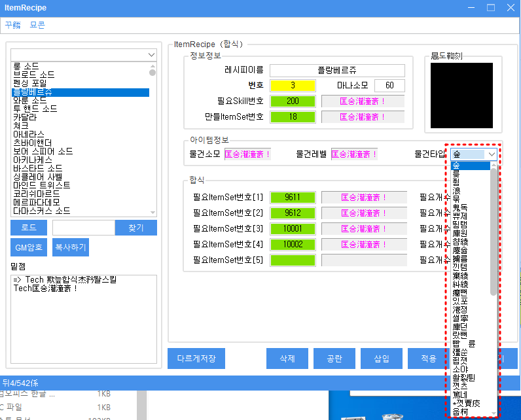Choose the highlighted first option in type dropdown
This screenshot has height=420, width=521.
471,166
